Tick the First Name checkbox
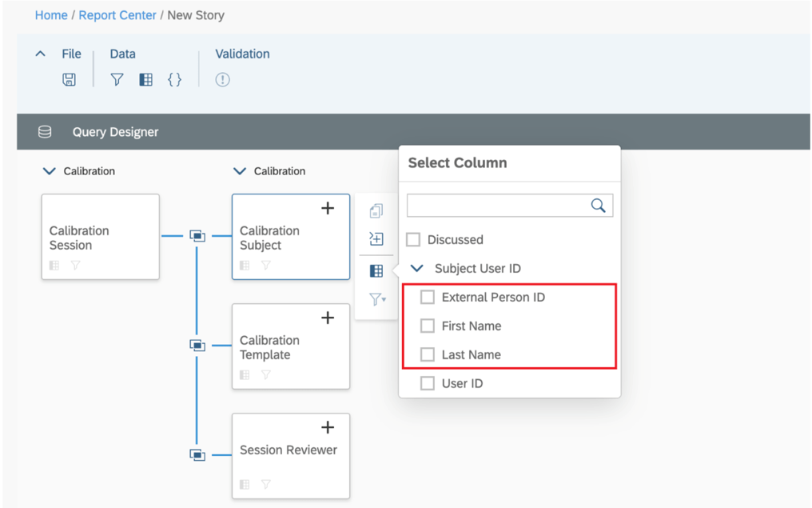Viewport: 812px width, 508px height. 428,326
